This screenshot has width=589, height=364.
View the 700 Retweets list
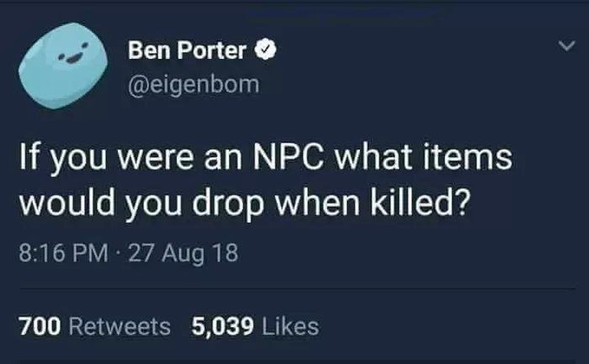[x=94, y=326]
